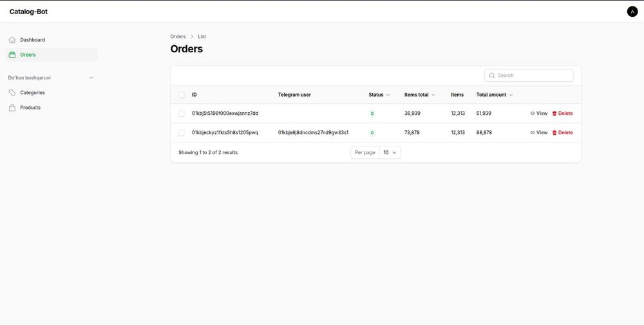644x325 pixels.
Task: Click 'Showing 1 to 2 of 2 results'
Action: (208, 152)
